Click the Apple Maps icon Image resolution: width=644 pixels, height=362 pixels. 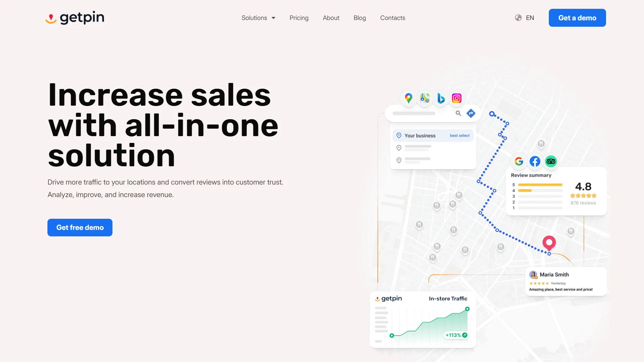(x=425, y=98)
